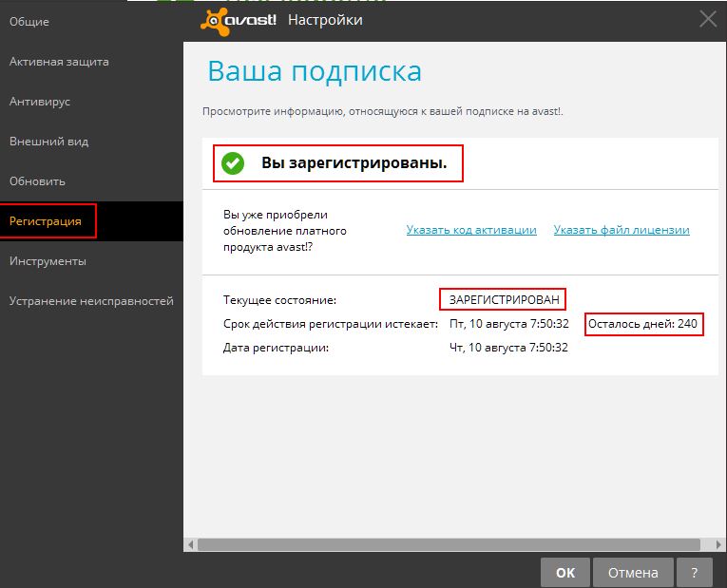
Task: Click the Просмотрите информацию description text
Action: [x=383, y=111]
